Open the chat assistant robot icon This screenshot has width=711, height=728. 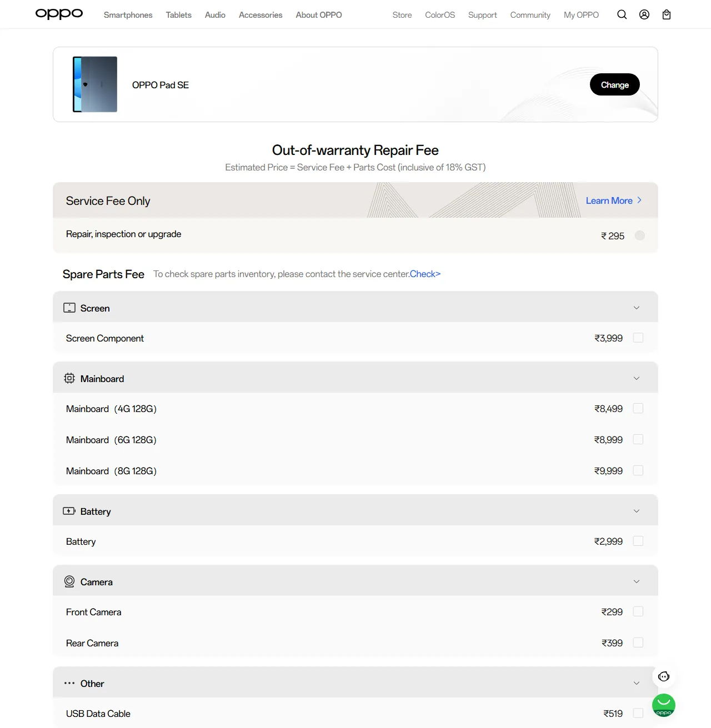pyautogui.click(x=664, y=676)
